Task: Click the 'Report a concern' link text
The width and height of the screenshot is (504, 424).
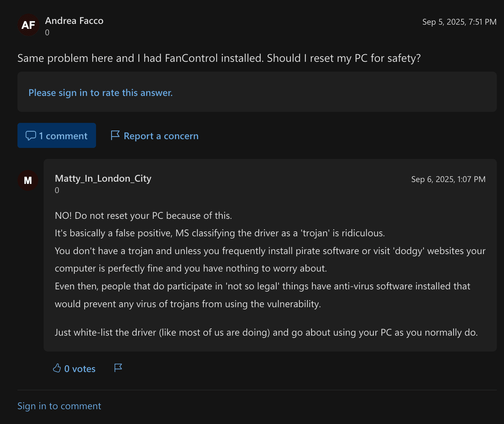Action: (x=161, y=136)
